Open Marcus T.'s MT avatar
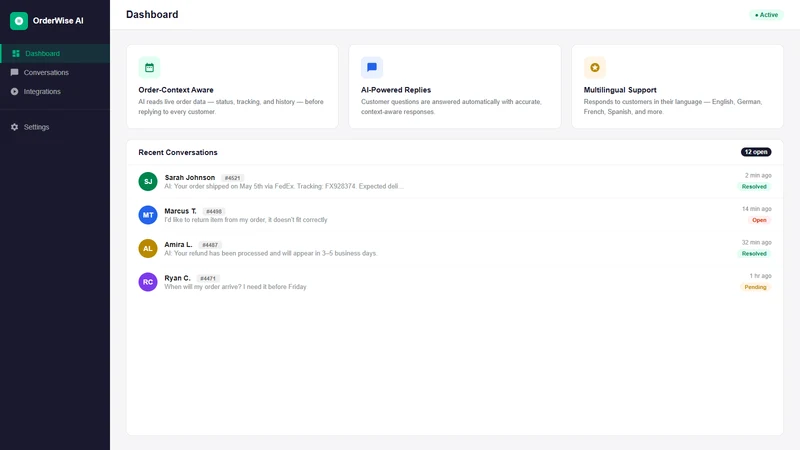The height and width of the screenshot is (450, 800). (x=148, y=215)
